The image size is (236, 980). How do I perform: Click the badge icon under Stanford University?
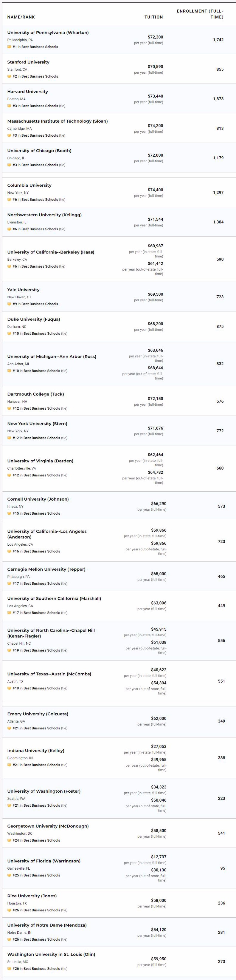tap(9, 76)
